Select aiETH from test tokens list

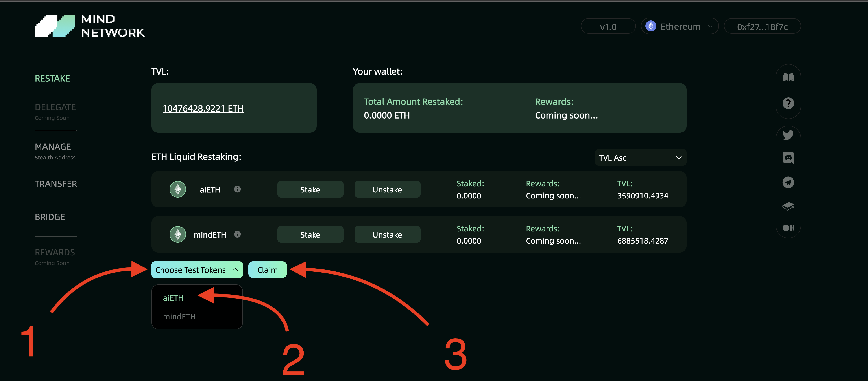(x=173, y=298)
